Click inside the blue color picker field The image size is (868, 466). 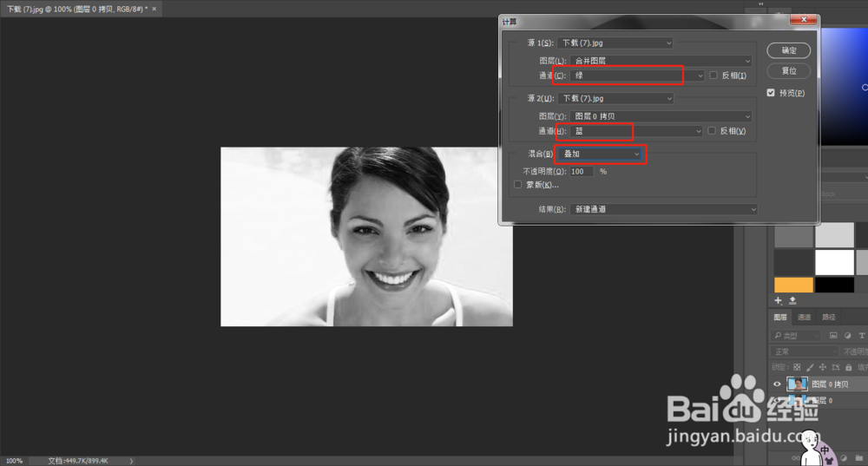pos(845,88)
